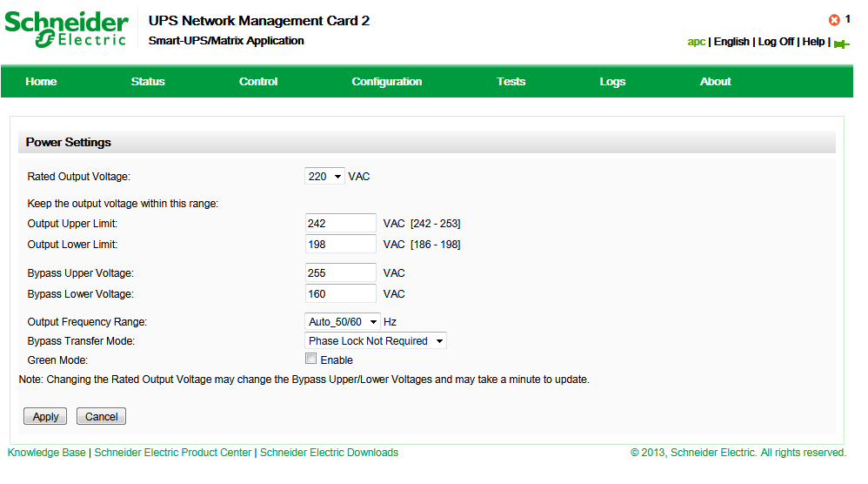The image size is (868, 484).
Task: Open the About menu
Action: tap(715, 82)
